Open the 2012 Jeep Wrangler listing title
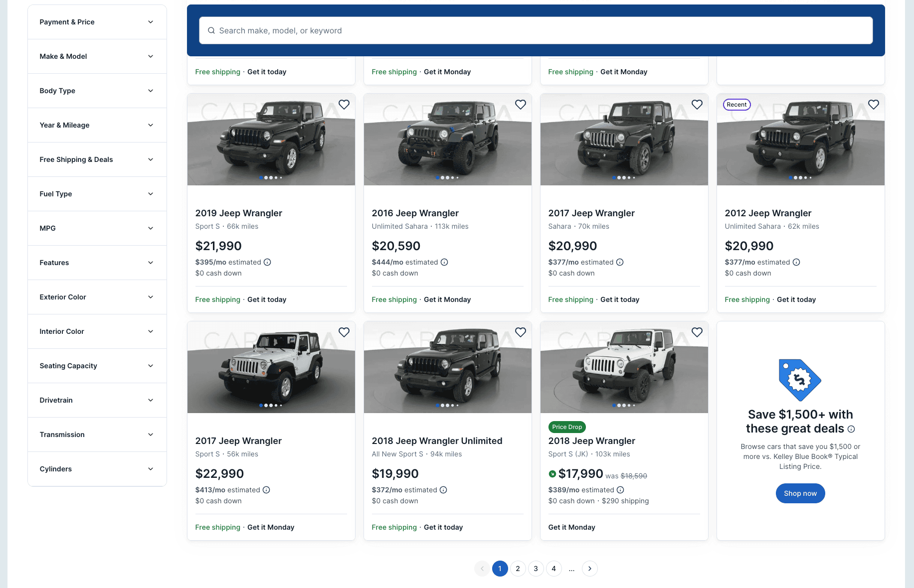 tap(768, 213)
